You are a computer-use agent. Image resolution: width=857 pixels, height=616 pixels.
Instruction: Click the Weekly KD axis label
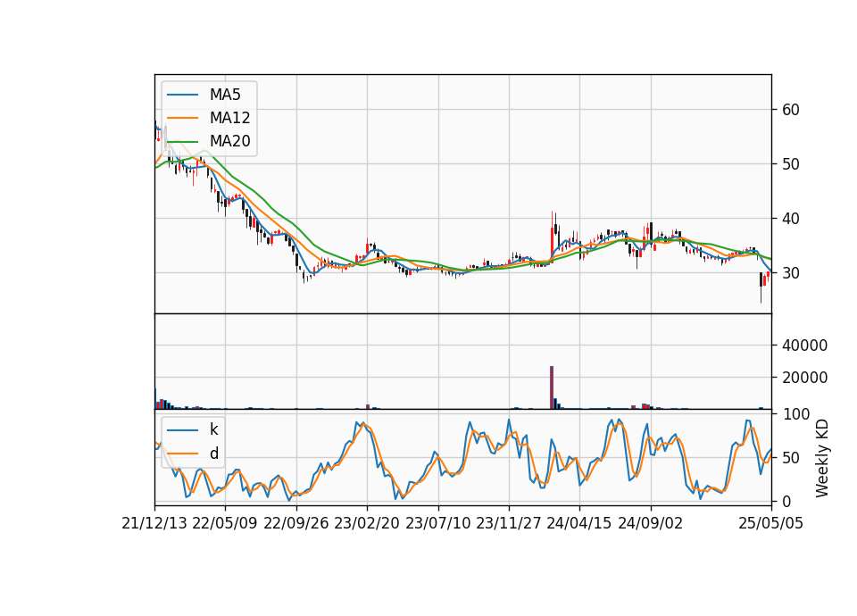pyautogui.click(x=822, y=458)
